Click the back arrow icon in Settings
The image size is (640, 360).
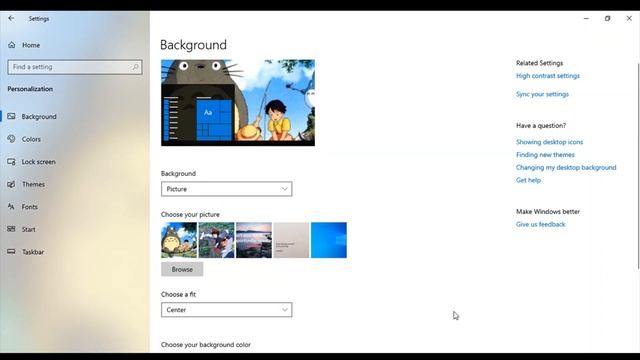[11, 18]
